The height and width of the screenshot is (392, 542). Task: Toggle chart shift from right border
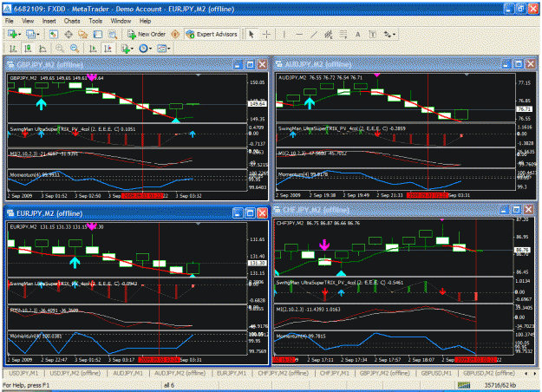[108, 49]
